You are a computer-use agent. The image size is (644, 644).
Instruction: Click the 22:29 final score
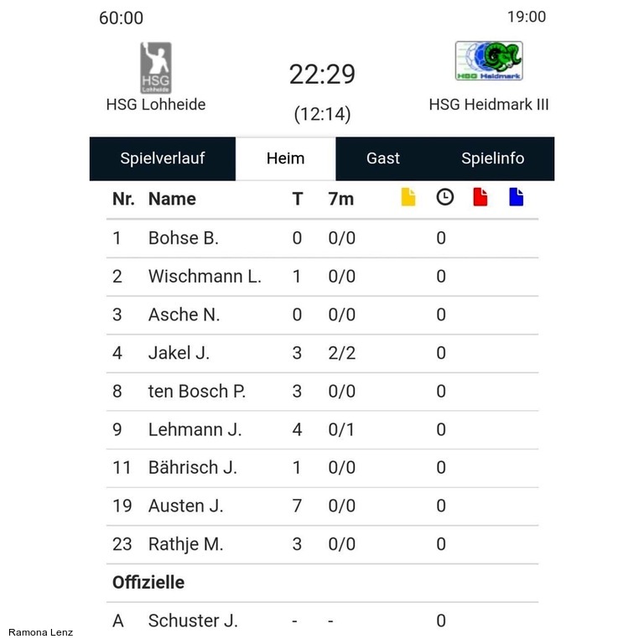point(322,75)
